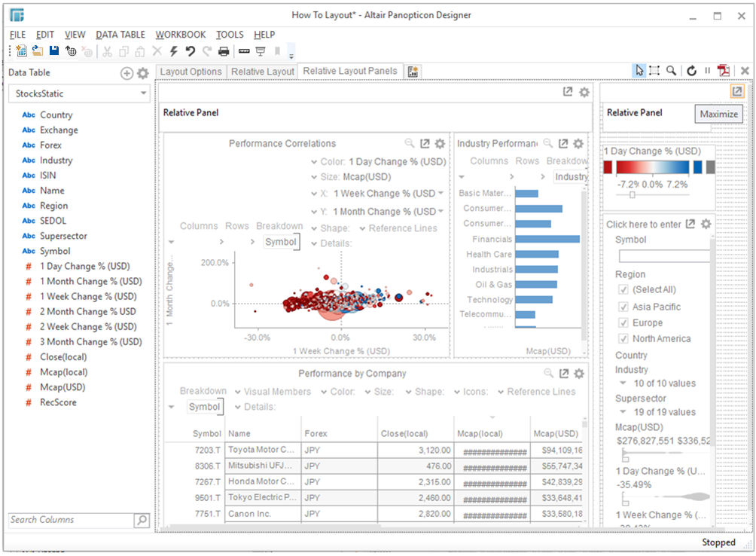This screenshot has height=556, width=756.
Task: Export to PDF using the red icon
Action: tap(724, 71)
